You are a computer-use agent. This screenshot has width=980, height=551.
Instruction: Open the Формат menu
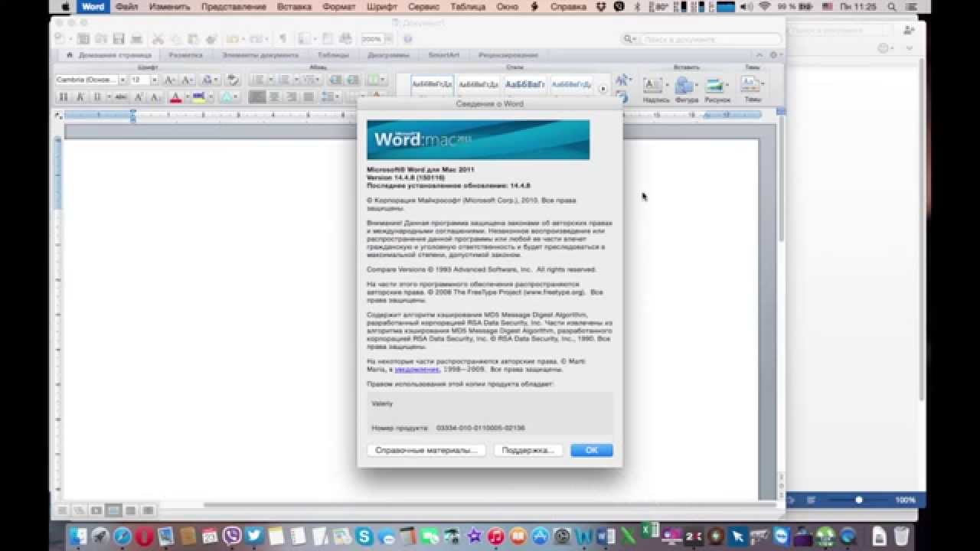[339, 7]
